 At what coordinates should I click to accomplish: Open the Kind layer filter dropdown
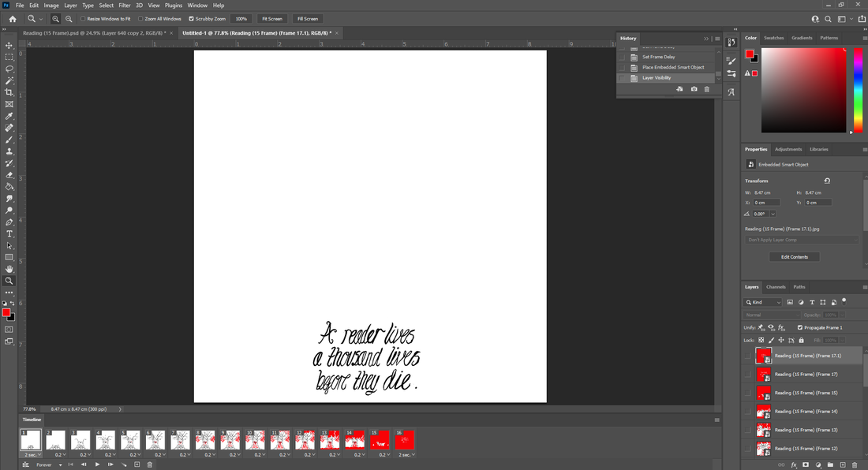(x=764, y=302)
